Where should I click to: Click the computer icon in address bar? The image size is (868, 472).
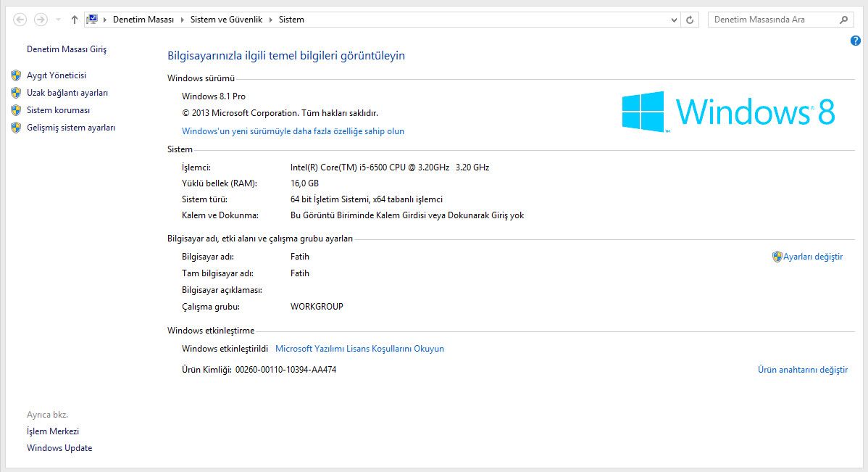point(93,20)
